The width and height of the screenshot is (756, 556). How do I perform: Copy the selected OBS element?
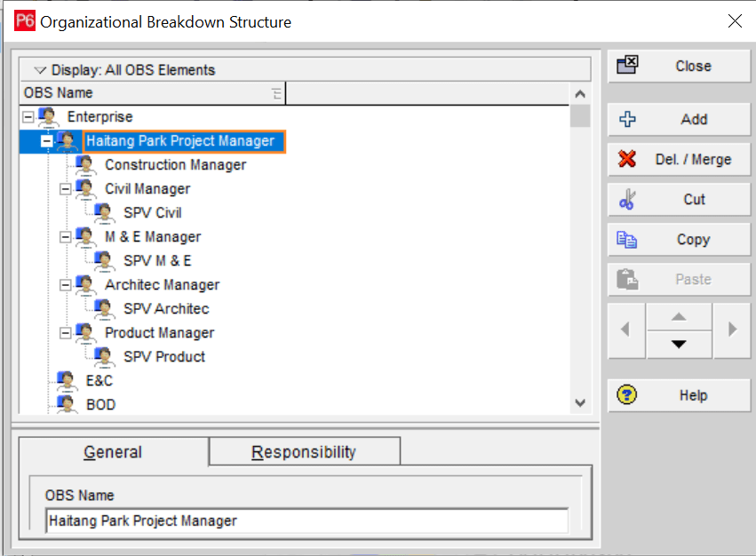[x=679, y=239]
